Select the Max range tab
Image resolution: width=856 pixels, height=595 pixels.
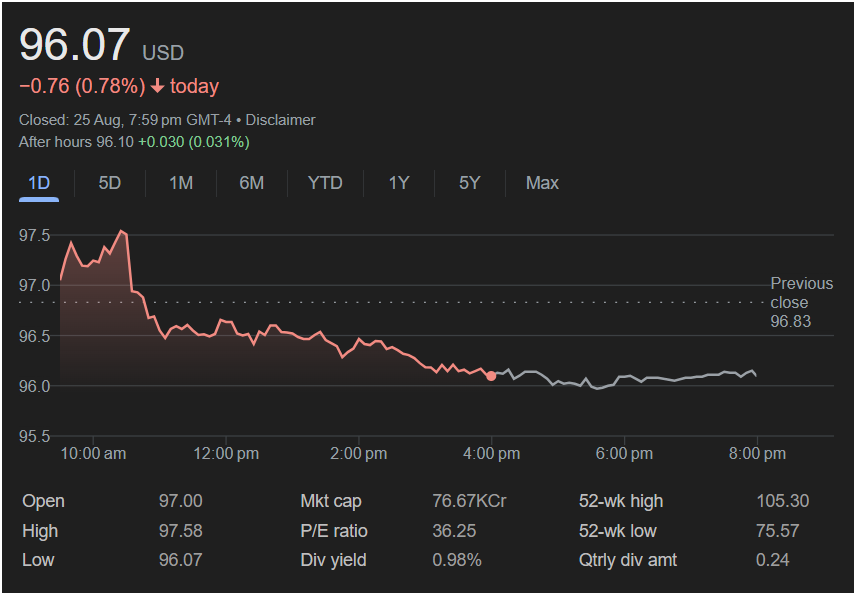[x=542, y=183]
